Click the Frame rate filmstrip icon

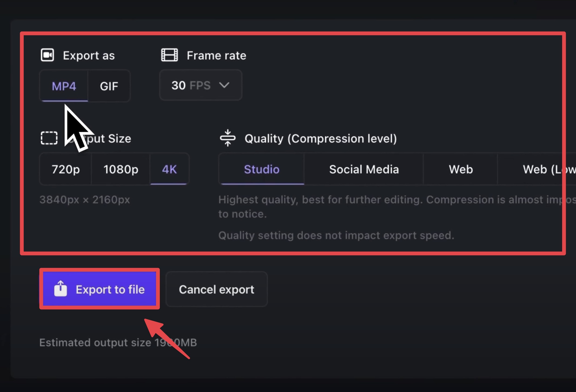tap(170, 55)
